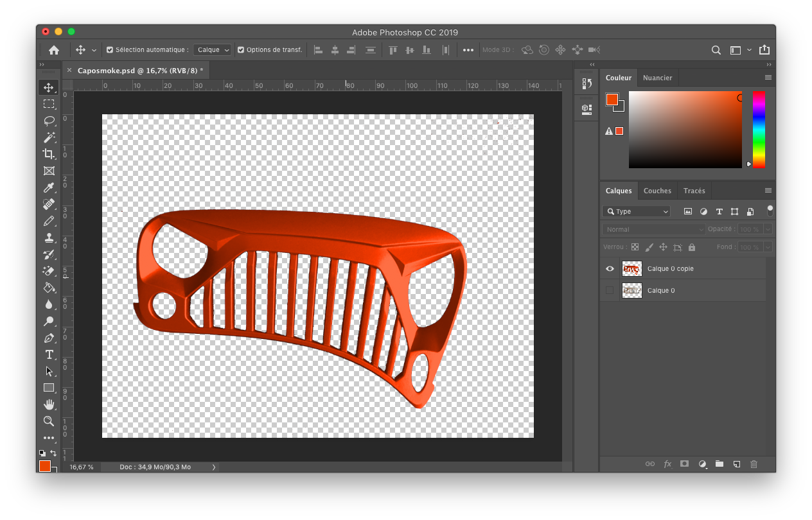Select the Eyedropper tool
This screenshot has height=520, width=812.
49,187
